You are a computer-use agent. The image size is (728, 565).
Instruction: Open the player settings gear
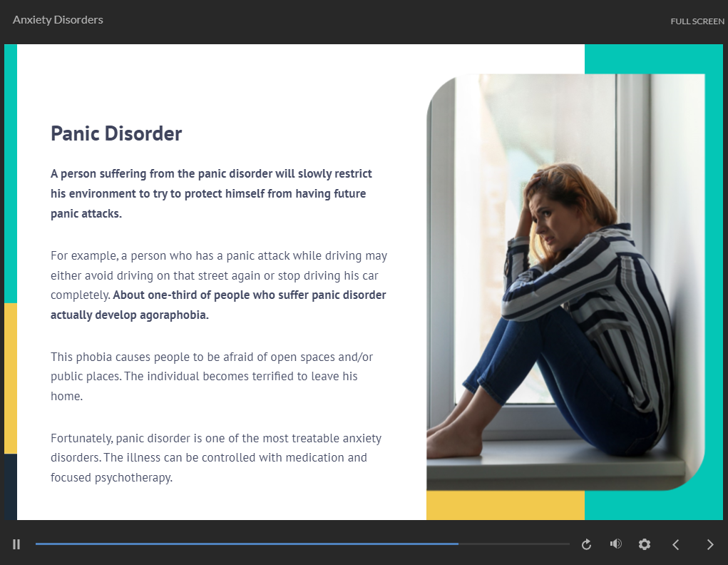tap(645, 544)
